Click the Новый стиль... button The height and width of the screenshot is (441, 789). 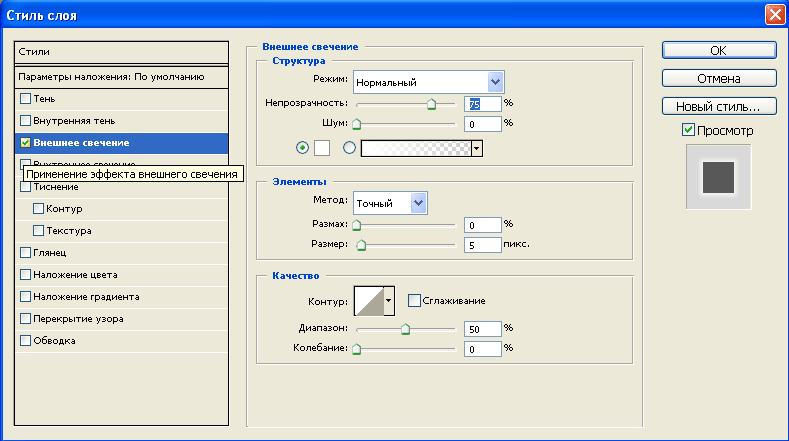[718, 106]
